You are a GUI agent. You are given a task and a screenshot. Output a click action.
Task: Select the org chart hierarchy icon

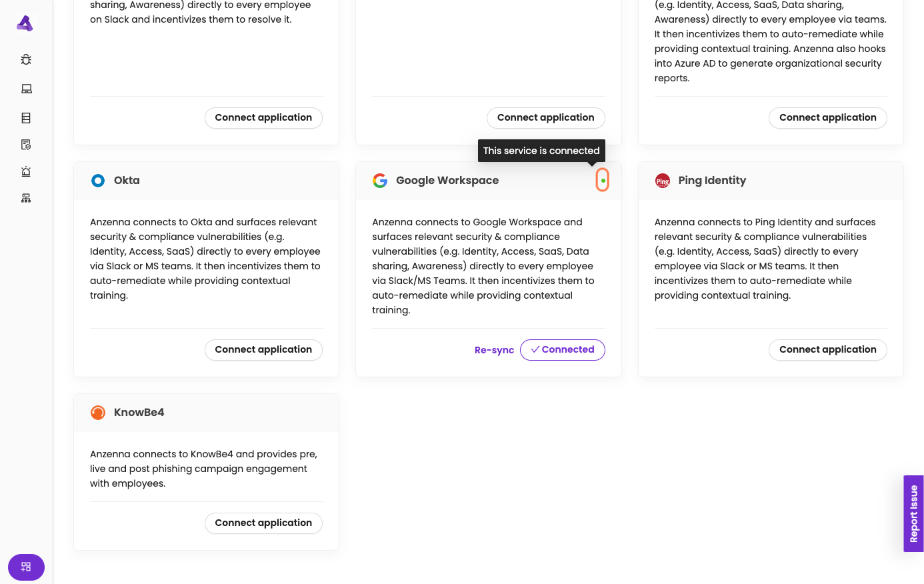pos(26,198)
